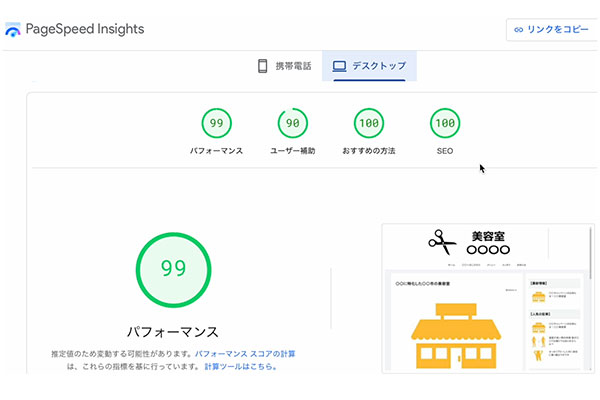Click the PageSpeed Insights title text

87,29
